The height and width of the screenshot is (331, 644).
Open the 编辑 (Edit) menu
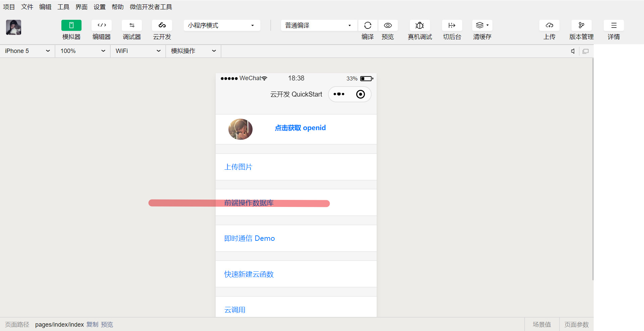(x=45, y=7)
